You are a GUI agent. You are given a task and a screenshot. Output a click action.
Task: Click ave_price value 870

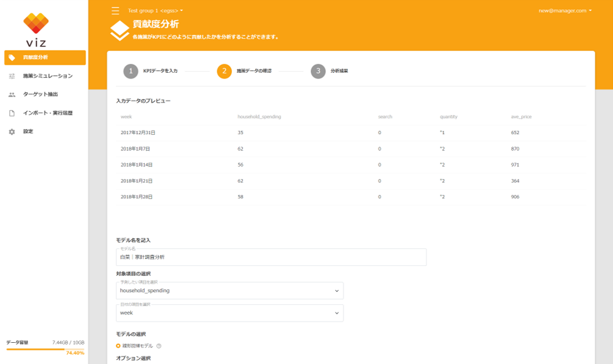[515, 149]
